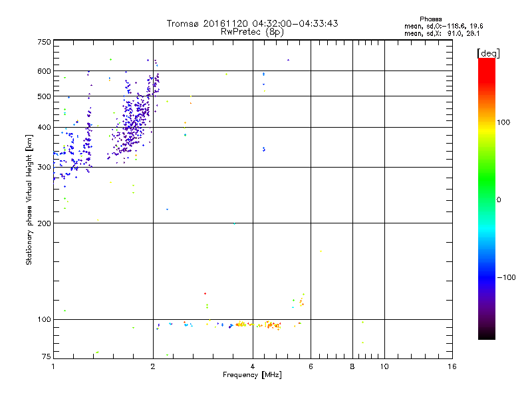The height and width of the screenshot is (399, 532).
Task: Click y-axis tick label '750'
Action: click(44, 42)
